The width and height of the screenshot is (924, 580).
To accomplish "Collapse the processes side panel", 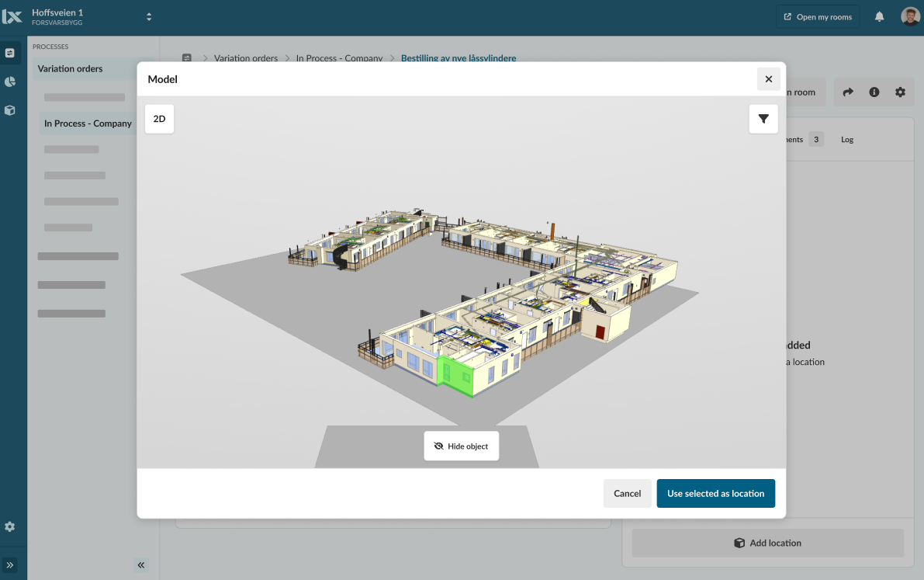I will click(141, 565).
